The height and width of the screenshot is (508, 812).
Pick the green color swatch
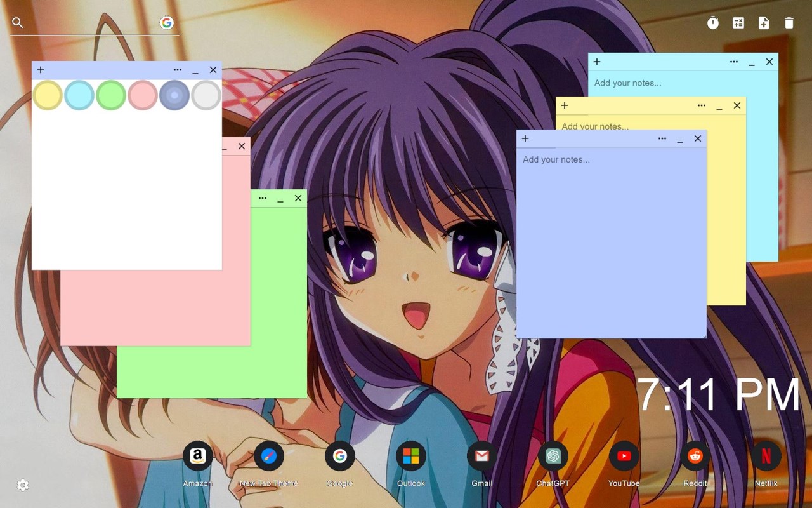click(111, 95)
